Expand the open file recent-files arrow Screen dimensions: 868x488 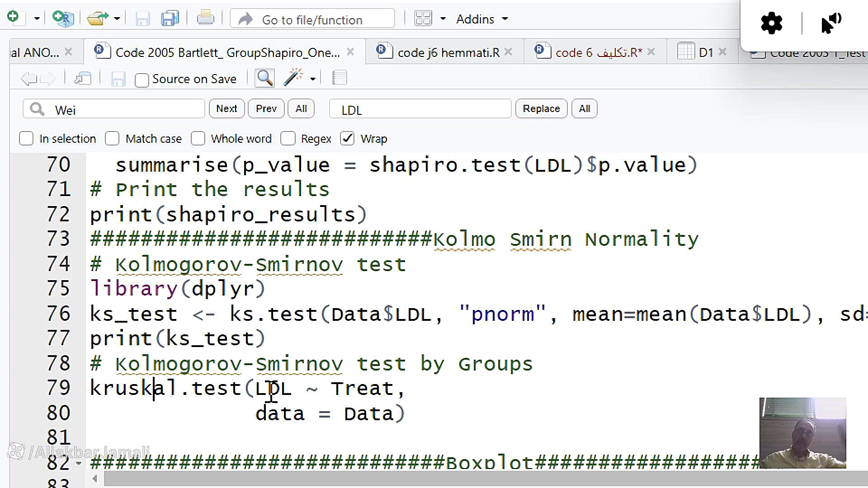point(117,19)
